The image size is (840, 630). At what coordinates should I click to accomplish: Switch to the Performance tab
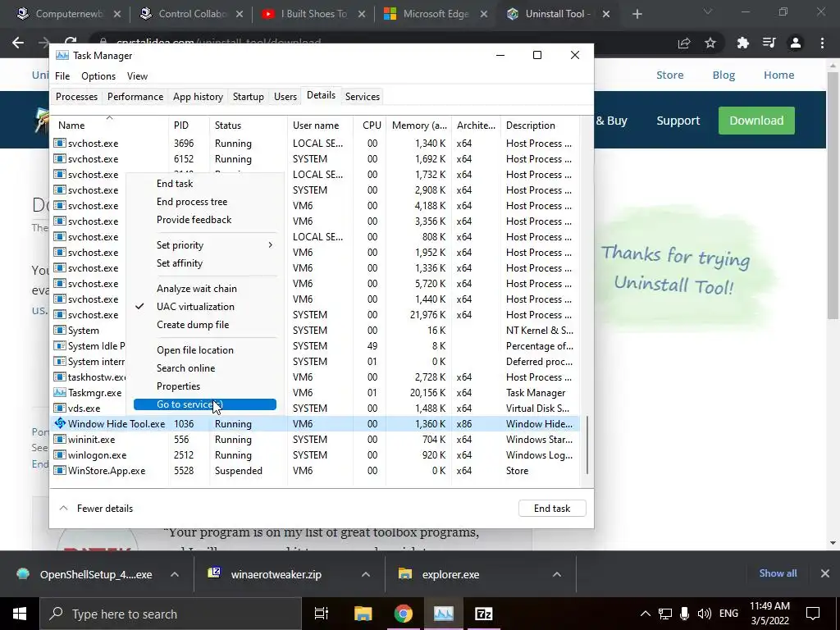pyautogui.click(x=135, y=97)
